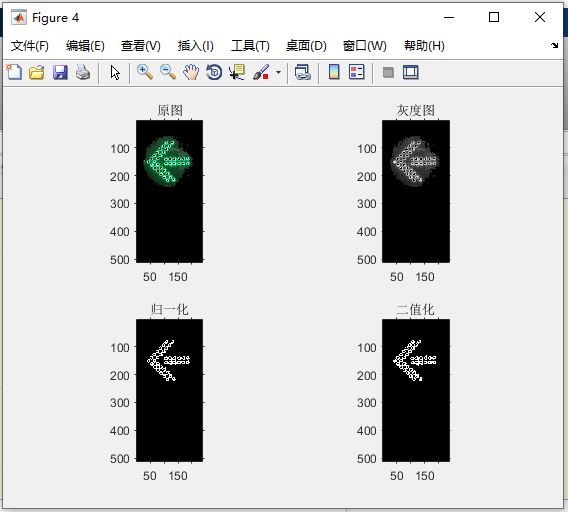The height and width of the screenshot is (512, 568).
Task: Activate the Zoom Out magnifier tool
Action: (168, 72)
